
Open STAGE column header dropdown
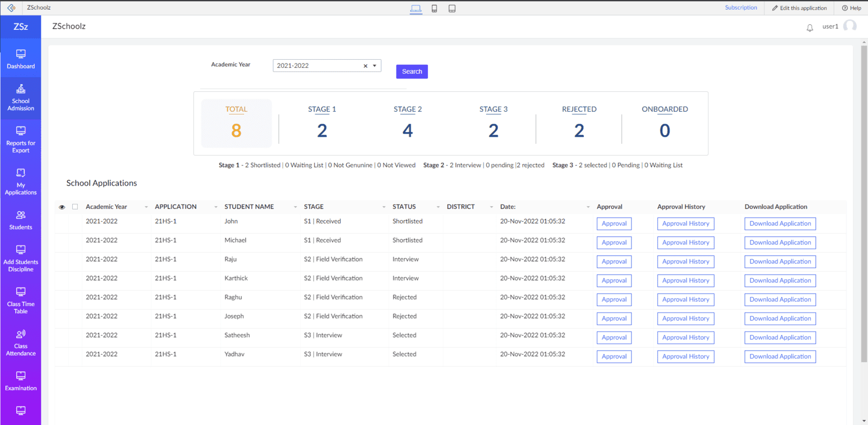point(384,207)
